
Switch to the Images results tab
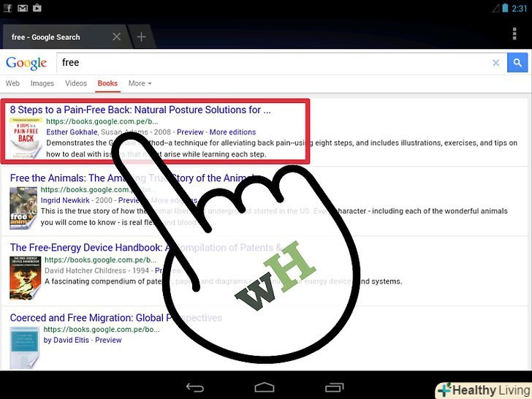tap(42, 83)
